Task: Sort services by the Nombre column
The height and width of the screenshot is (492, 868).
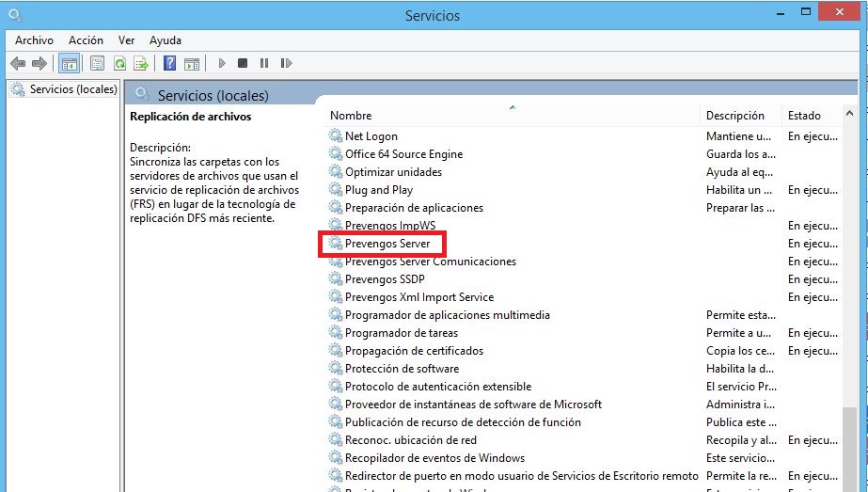Action: [x=351, y=116]
